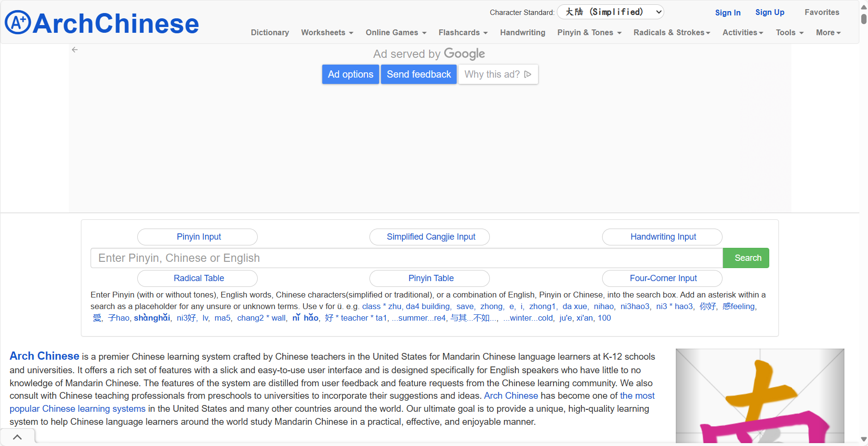The height and width of the screenshot is (446, 868).
Task: Expand the More menu
Action: tap(828, 32)
